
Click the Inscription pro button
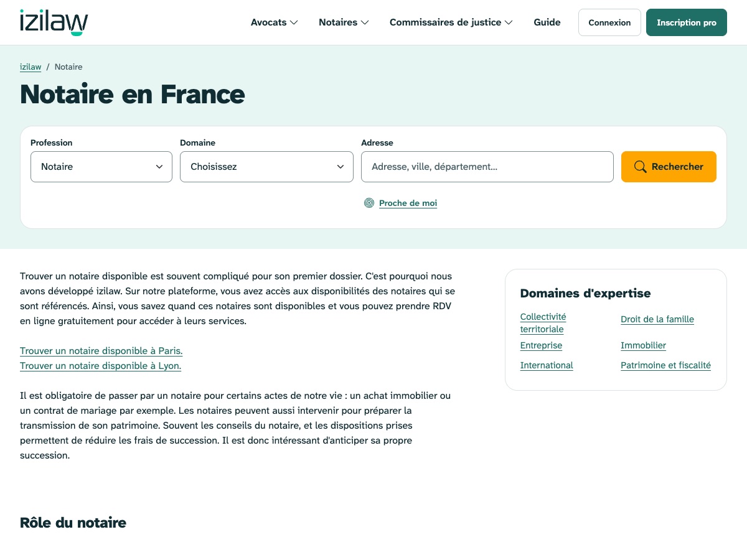[x=687, y=22]
